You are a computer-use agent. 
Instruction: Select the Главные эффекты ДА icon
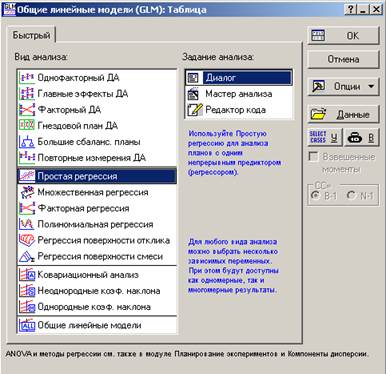click(x=27, y=94)
